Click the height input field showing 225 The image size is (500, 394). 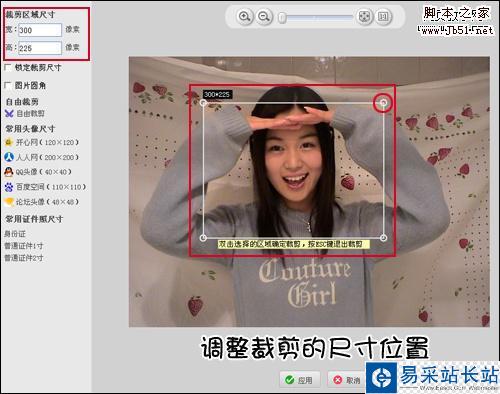[40, 48]
